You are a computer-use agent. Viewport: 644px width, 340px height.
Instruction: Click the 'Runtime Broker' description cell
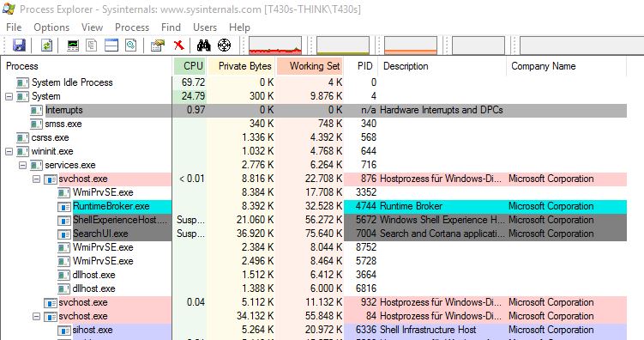[x=411, y=206]
